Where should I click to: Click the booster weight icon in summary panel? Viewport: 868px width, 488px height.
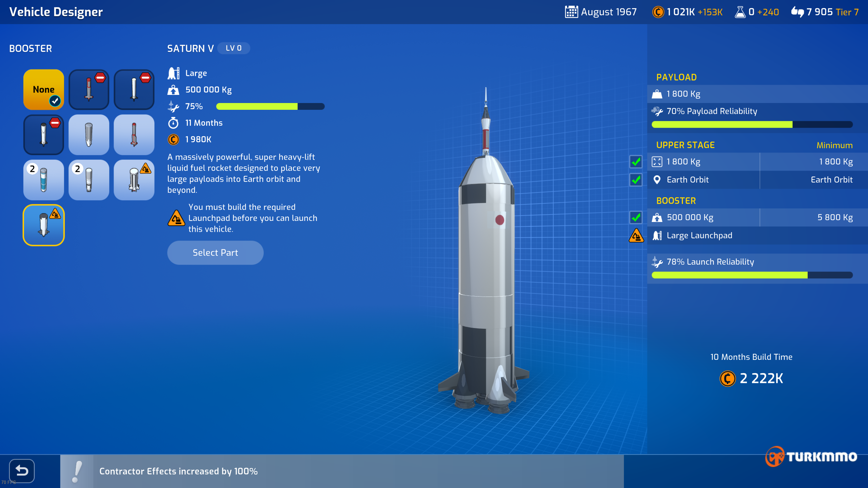657,217
